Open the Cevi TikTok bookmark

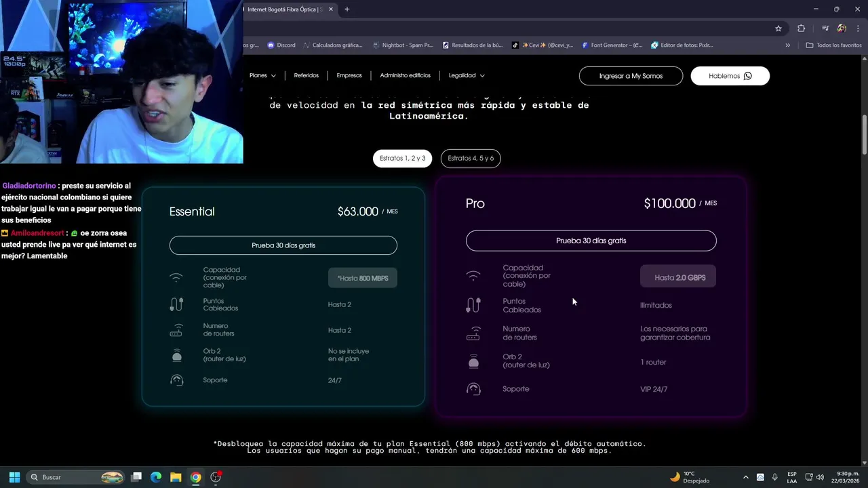(542, 45)
